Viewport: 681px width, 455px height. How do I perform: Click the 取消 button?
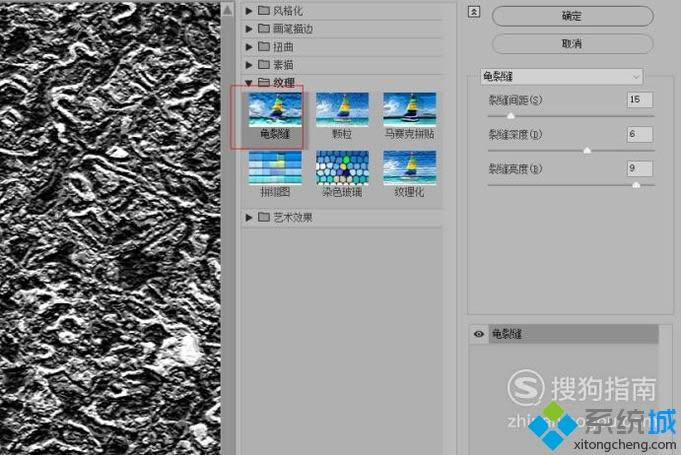572,43
